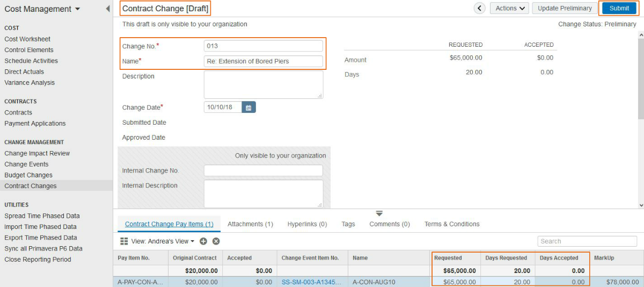Click the Days Accepted 0.00 row cell

pos(562,282)
